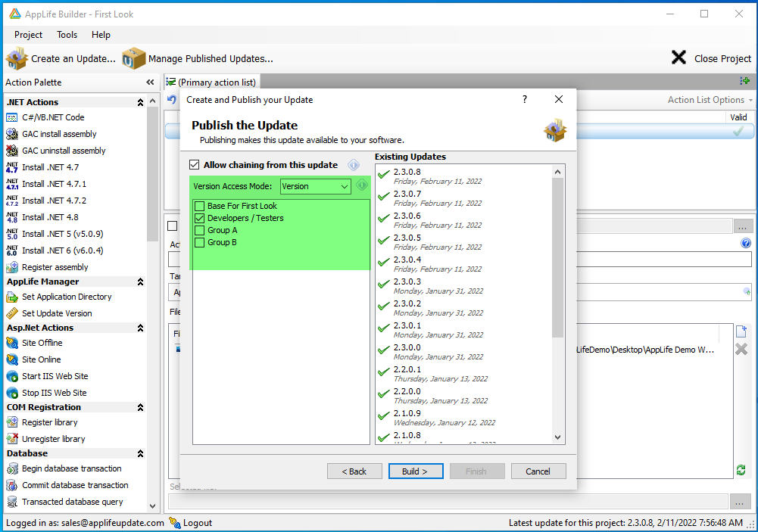Collapse the Asp.Net Actions section
The height and width of the screenshot is (532, 758).
click(x=140, y=328)
